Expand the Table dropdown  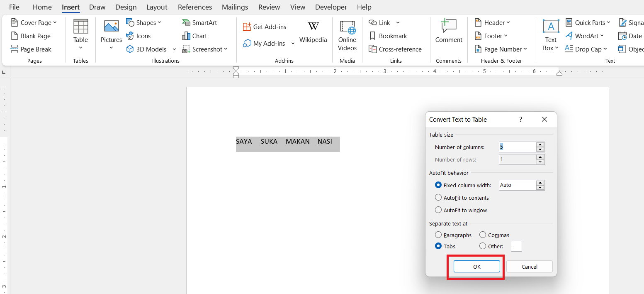point(80,40)
